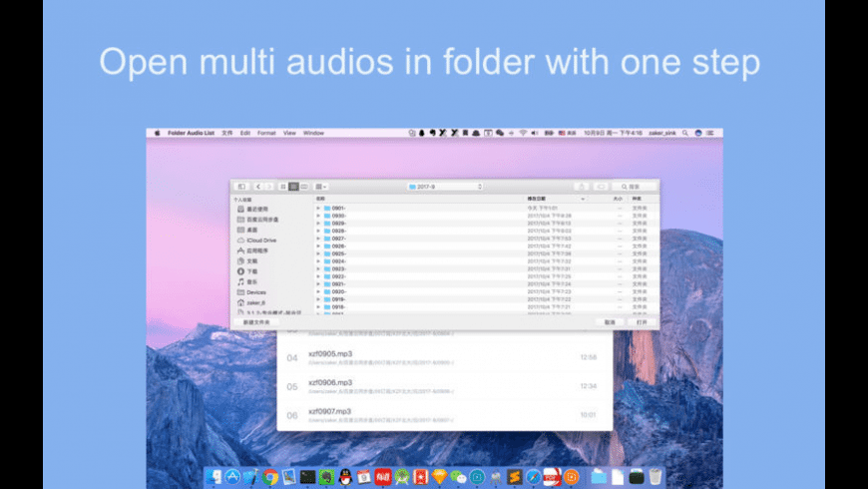Click the search field in file dialog

pyautogui.click(x=634, y=187)
